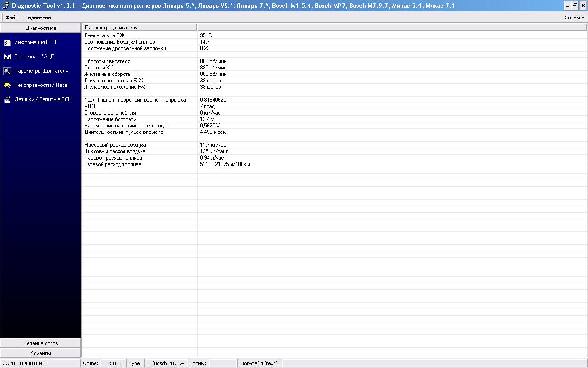Select the Массовый расход воздуха row label
Image resolution: width=588 pixels, height=368 pixels.
pyautogui.click(x=115, y=145)
